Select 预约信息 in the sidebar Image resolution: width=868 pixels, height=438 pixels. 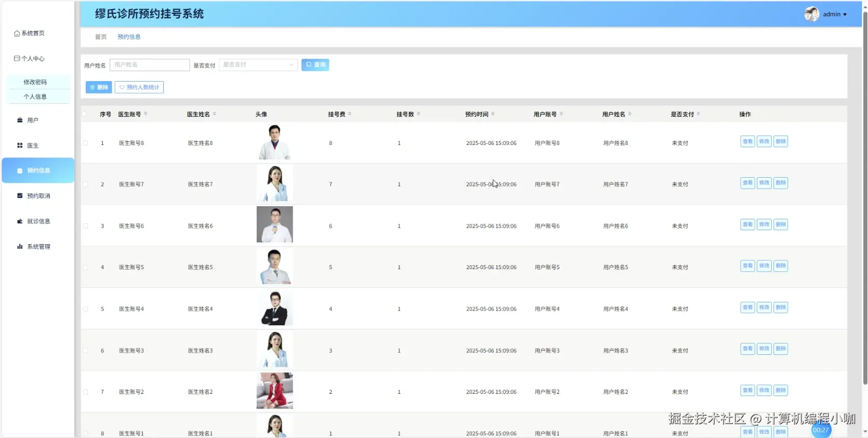(38, 170)
